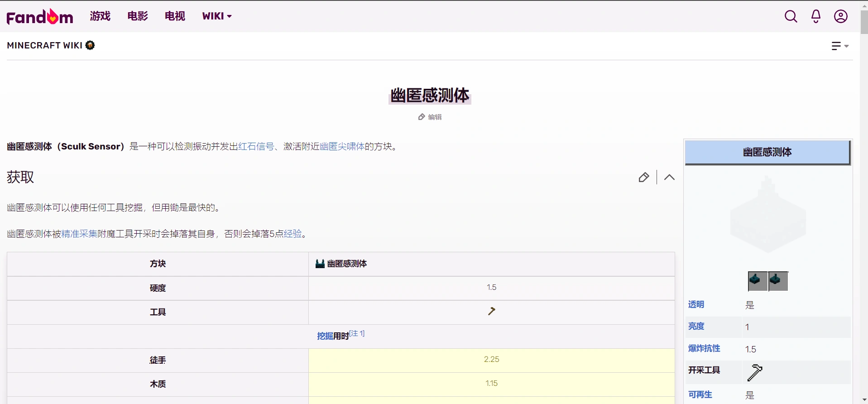Click the 木质 row label

(158, 384)
